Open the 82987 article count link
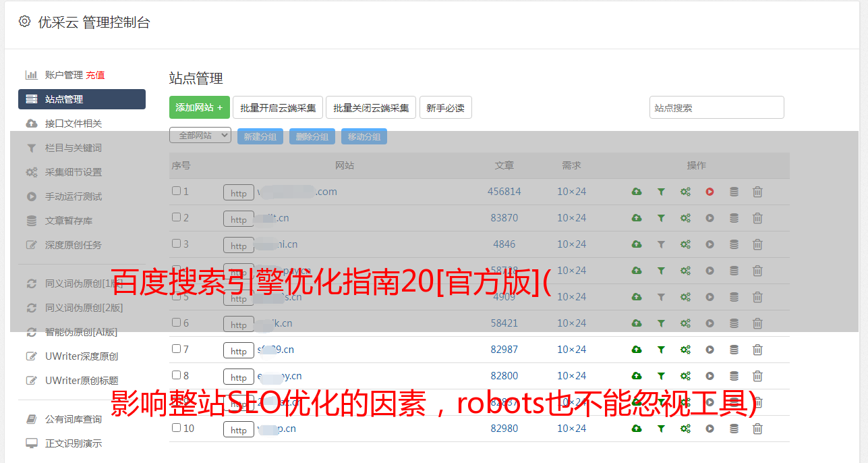The height and width of the screenshot is (463, 868). (x=504, y=350)
